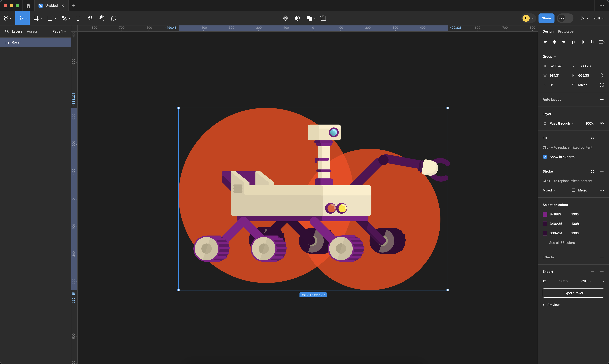609x364 pixels.
Task: Click the Export Rover button
Action: point(573,293)
